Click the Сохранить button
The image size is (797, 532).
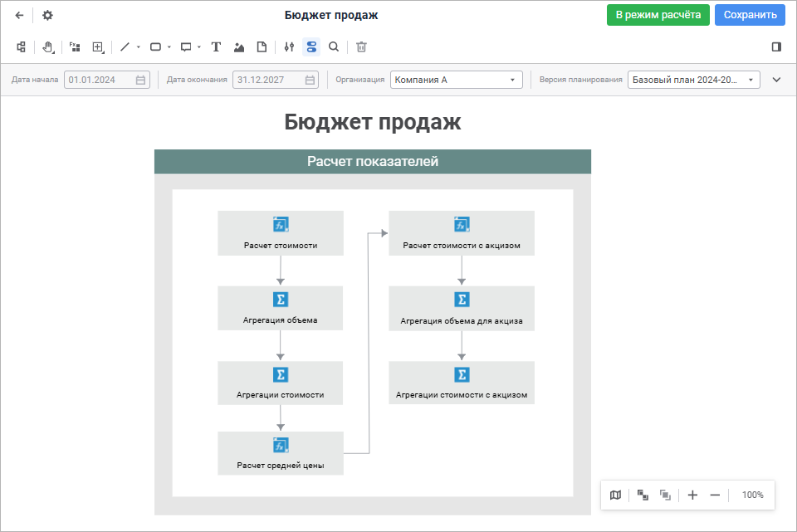(x=750, y=15)
